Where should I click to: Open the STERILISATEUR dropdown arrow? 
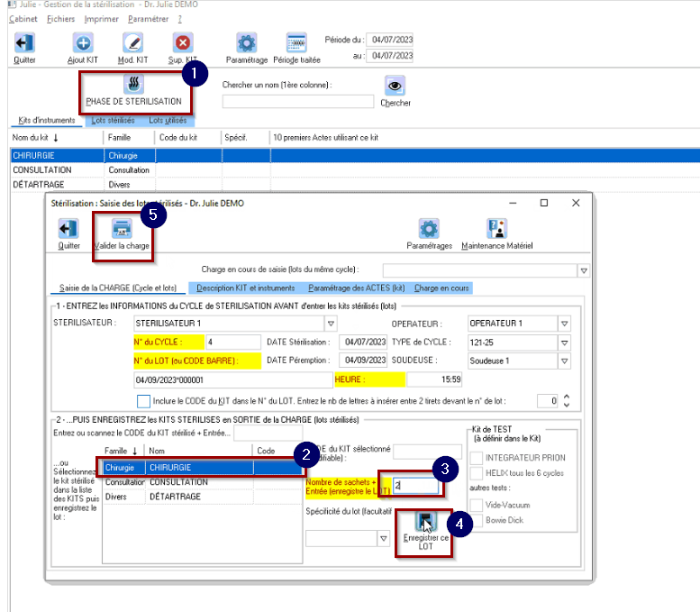pos(331,324)
